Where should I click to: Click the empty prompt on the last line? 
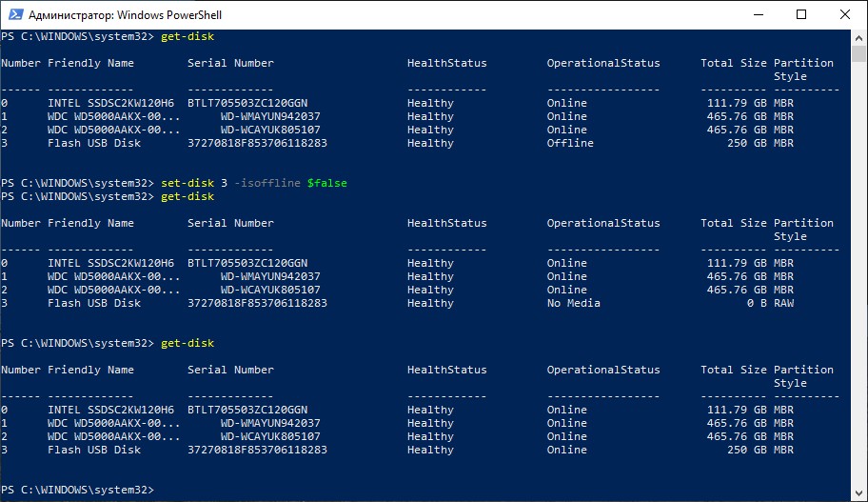click(167, 490)
